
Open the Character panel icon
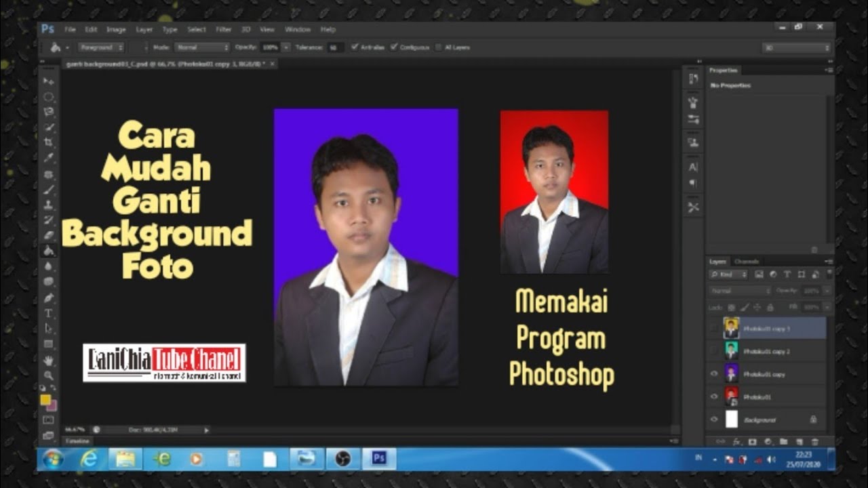coord(693,167)
